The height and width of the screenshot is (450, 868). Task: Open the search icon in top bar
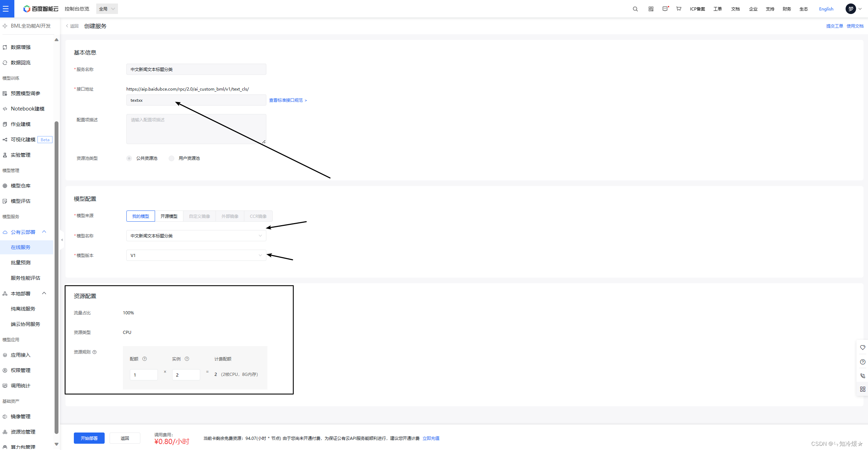click(x=635, y=9)
